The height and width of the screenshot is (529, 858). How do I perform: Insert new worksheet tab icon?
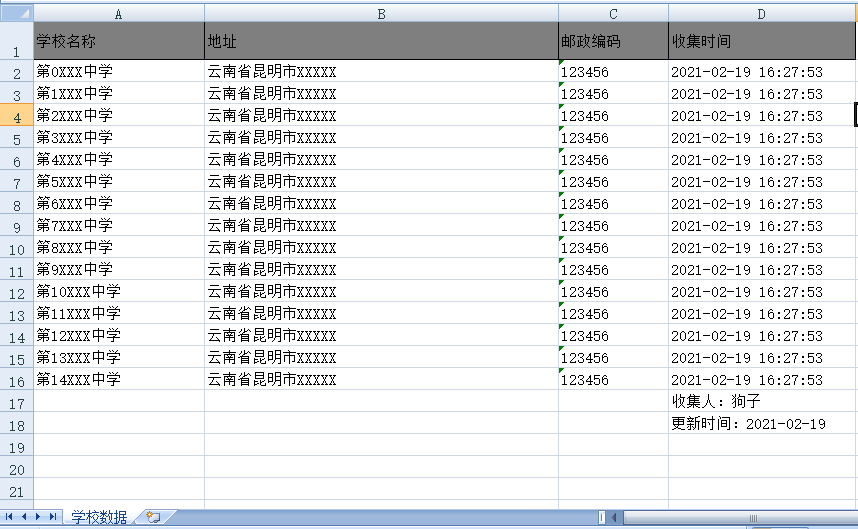click(x=154, y=517)
